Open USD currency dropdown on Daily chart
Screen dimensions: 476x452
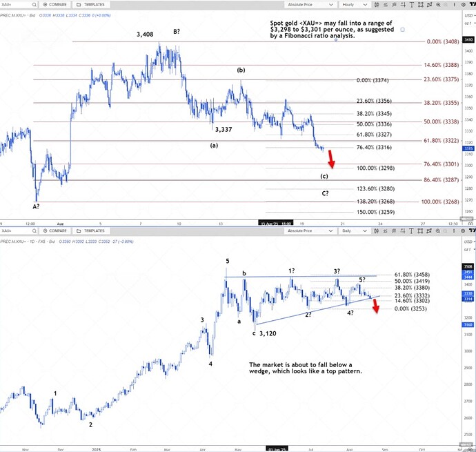[x=468, y=242]
